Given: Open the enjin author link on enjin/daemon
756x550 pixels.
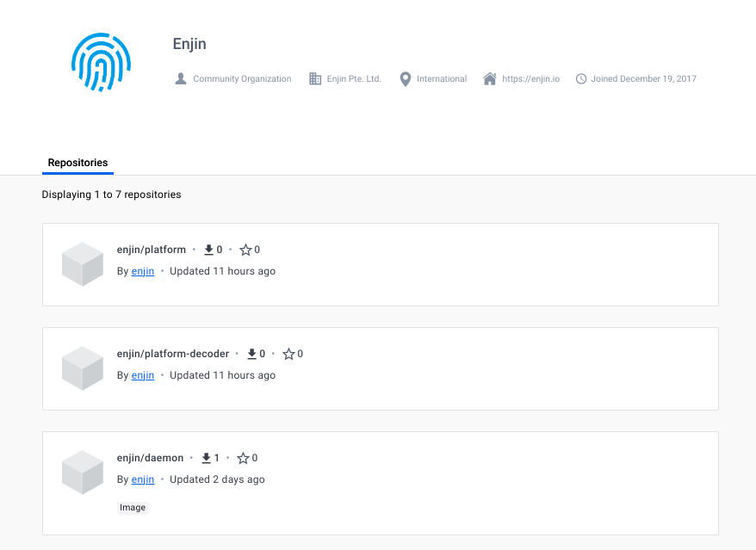Looking at the screenshot, I should pyautogui.click(x=143, y=479).
